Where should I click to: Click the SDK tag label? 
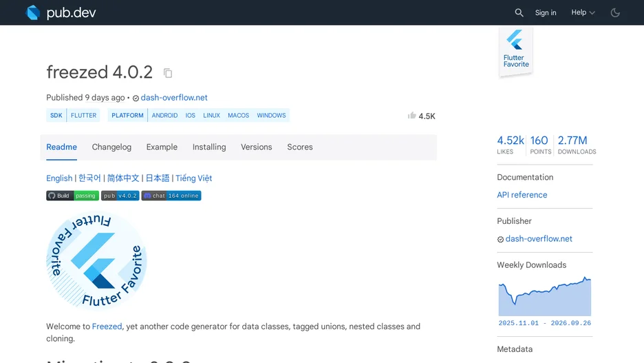(x=56, y=116)
